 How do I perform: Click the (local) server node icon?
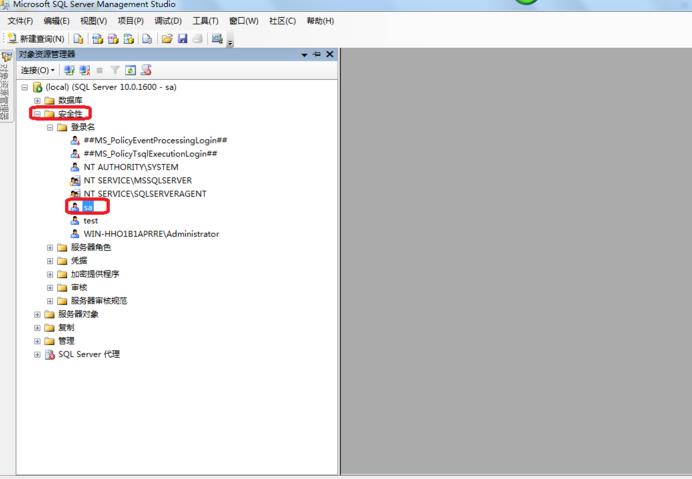click(x=38, y=87)
